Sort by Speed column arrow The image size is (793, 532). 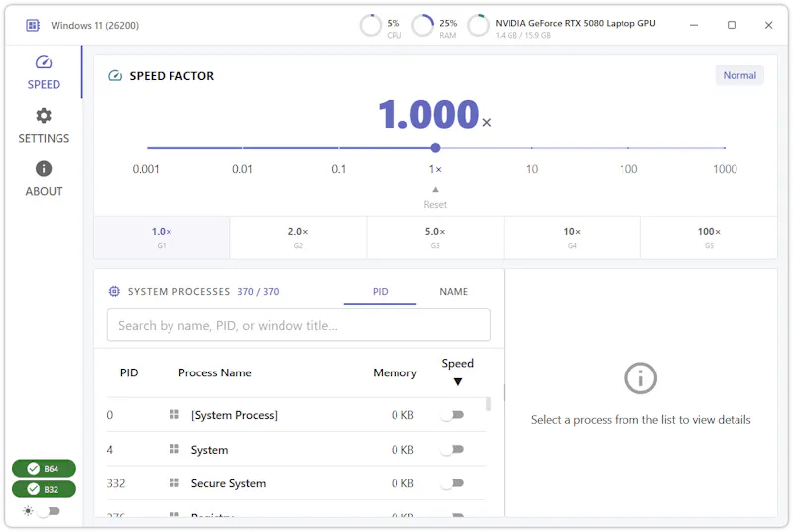point(458,382)
